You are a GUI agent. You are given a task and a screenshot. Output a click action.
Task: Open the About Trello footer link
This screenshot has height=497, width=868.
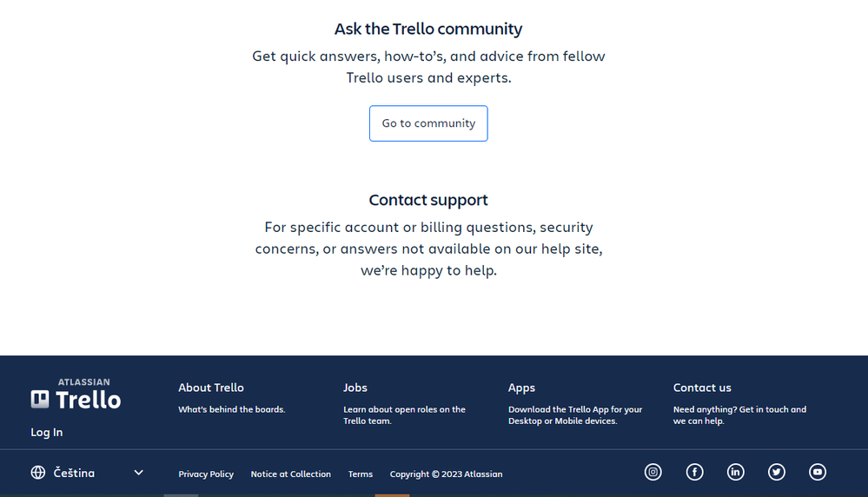tap(211, 388)
